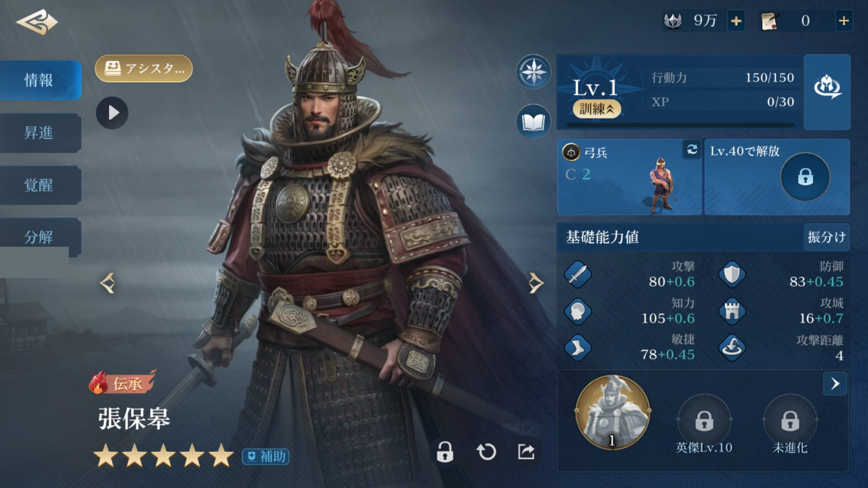Click the 訓練 training button

click(597, 109)
